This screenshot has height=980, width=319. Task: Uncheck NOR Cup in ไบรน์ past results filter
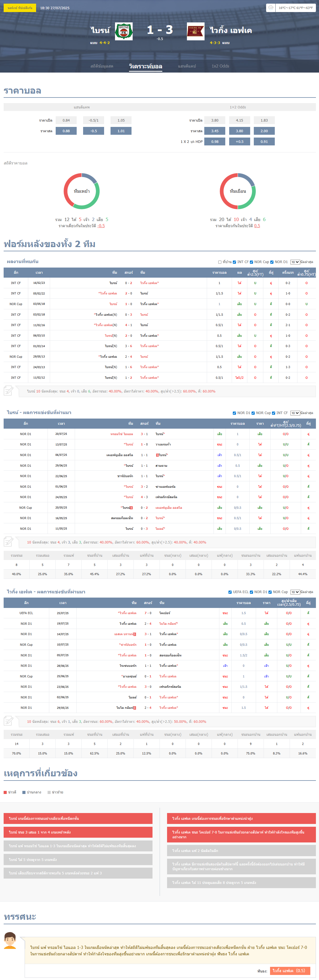pyautogui.click(x=253, y=413)
